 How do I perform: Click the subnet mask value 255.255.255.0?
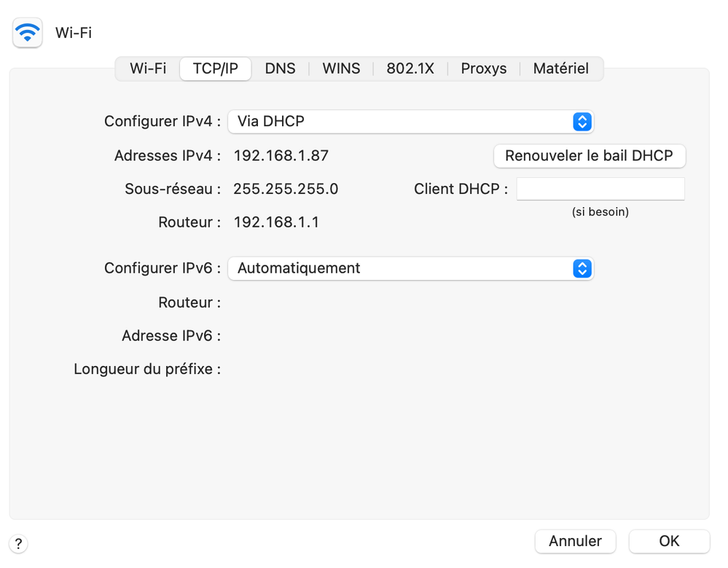point(286,189)
